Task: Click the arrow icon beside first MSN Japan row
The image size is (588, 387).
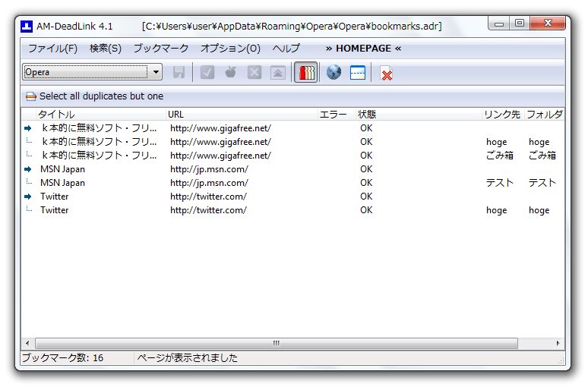Action: pyautogui.click(x=28, y=169)
